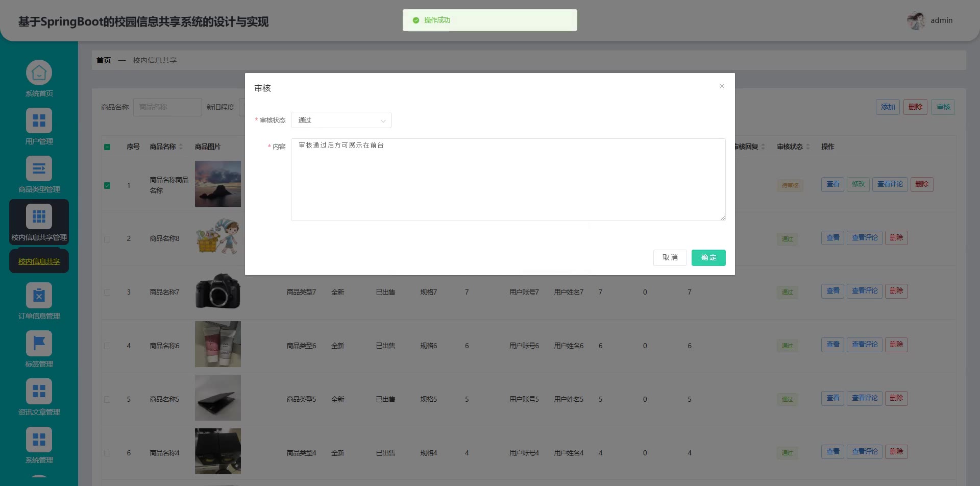Open the camera thumbnail for 商品名称7

pos(218,291)
